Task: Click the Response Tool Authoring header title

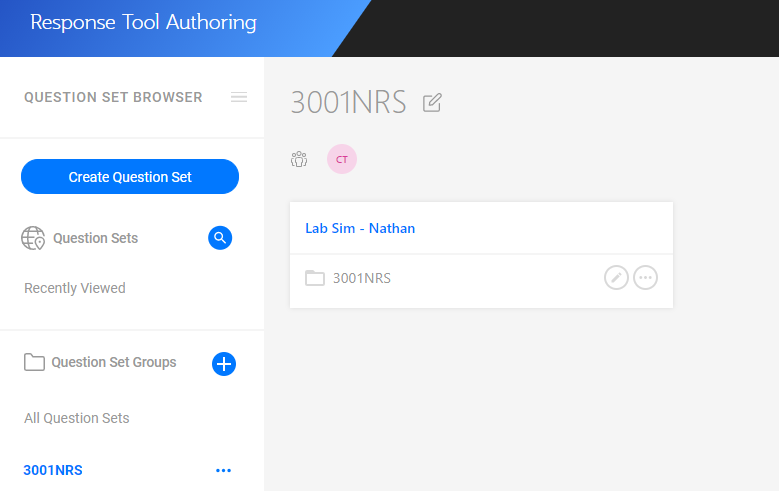Action: (143, 22)
